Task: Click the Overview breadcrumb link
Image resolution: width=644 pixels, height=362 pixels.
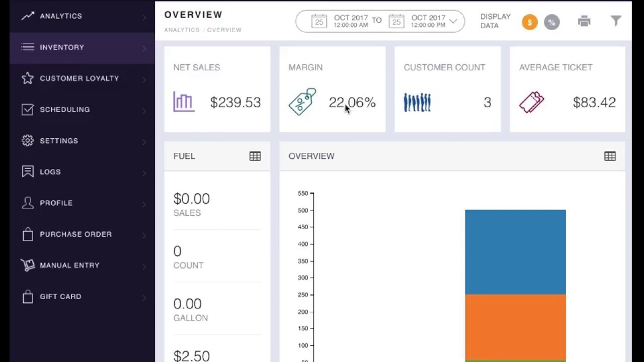Action: (224, 30)
